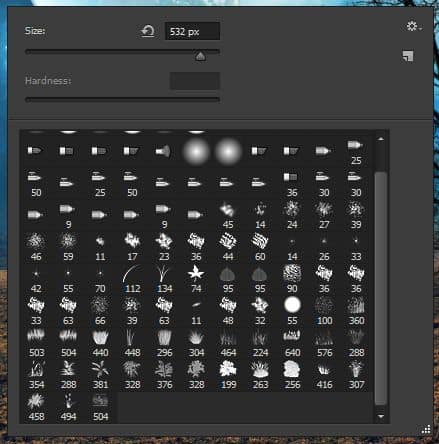Viewport: 439px width, 444px height.
Task: Click the brush list scrollbar thumb
Action: point(381,288)
